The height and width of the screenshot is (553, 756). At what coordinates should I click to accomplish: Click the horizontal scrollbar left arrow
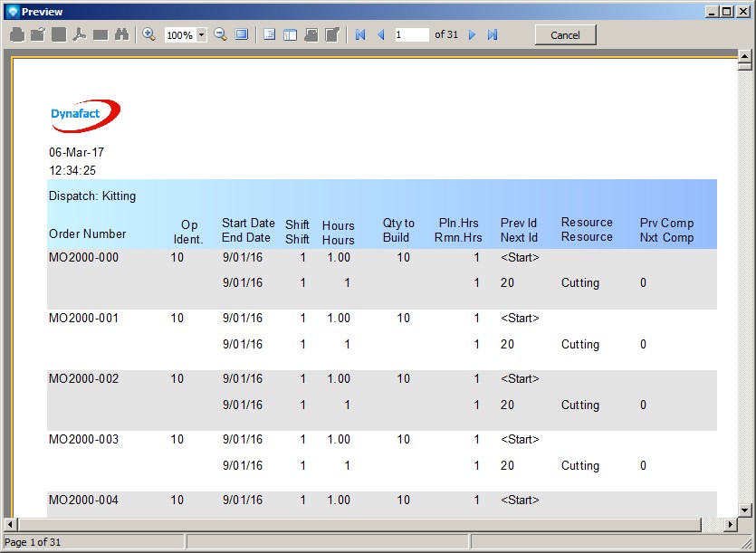tap(11, 525)
